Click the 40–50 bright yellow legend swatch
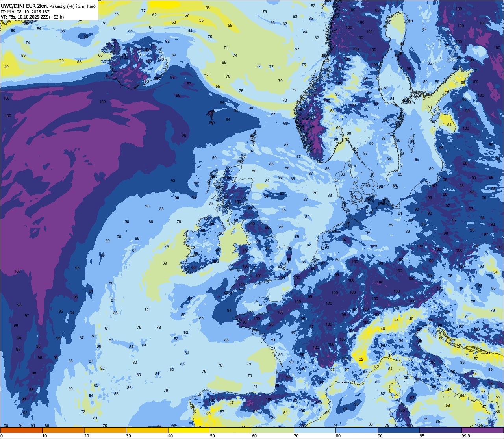 189,430
